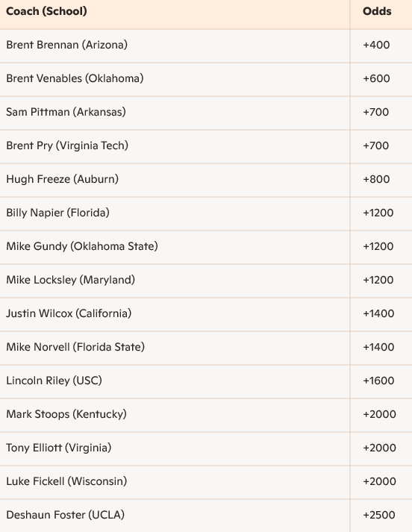The image size is (412, 532).
Task: Click the +2500 odds value
Action: [x=379, y=515]
